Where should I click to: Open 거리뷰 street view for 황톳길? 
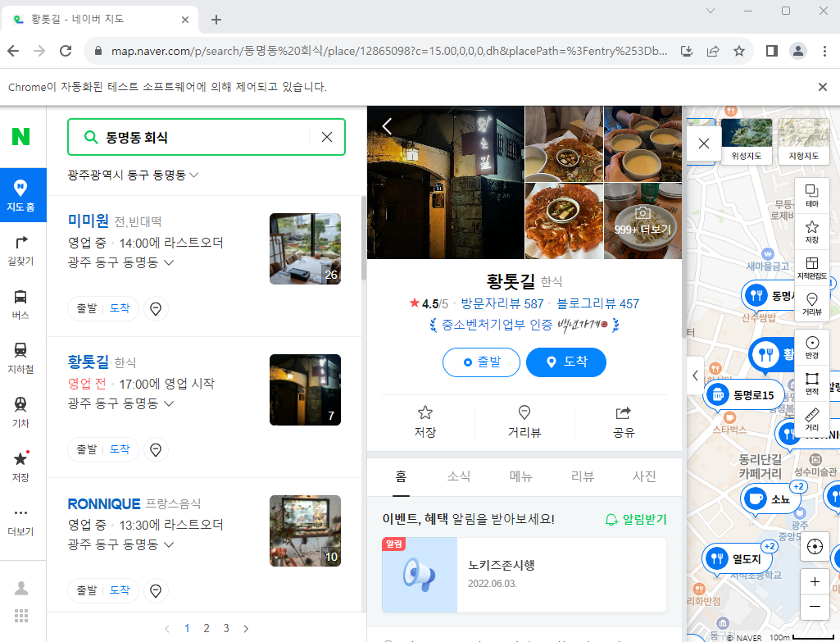click(x=524, y=421)
